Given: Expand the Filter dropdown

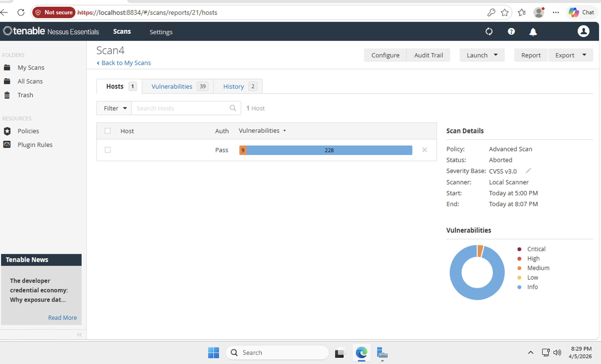Looking at the screenshot, I should tap(114, 108).
